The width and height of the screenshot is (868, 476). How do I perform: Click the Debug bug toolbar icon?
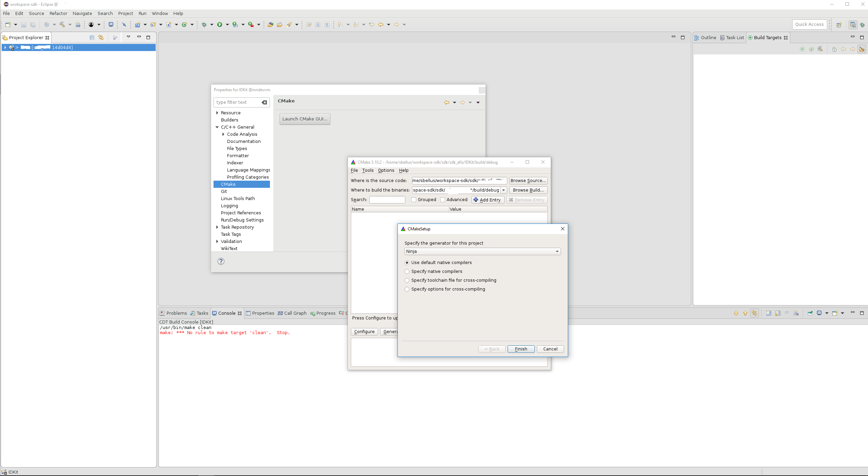click(x=204, y=24)
